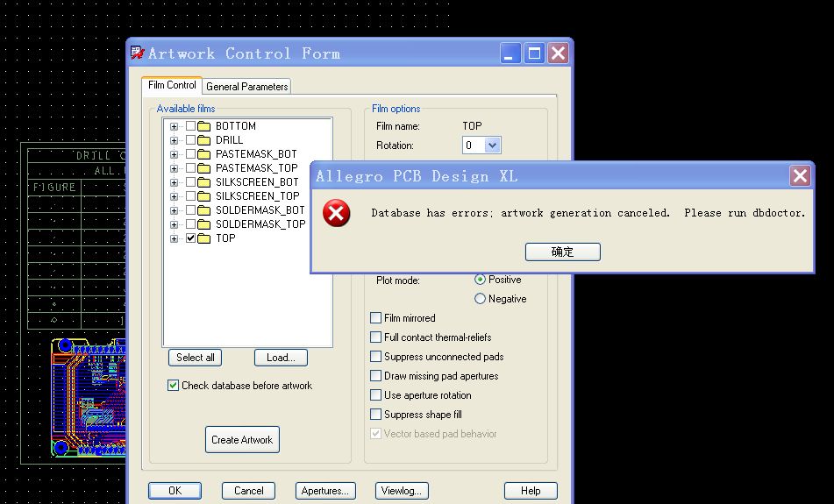Expand the BOTTOM film tree node
The width and height of the screenshot is (834, 504).
[x=174, y=126]
